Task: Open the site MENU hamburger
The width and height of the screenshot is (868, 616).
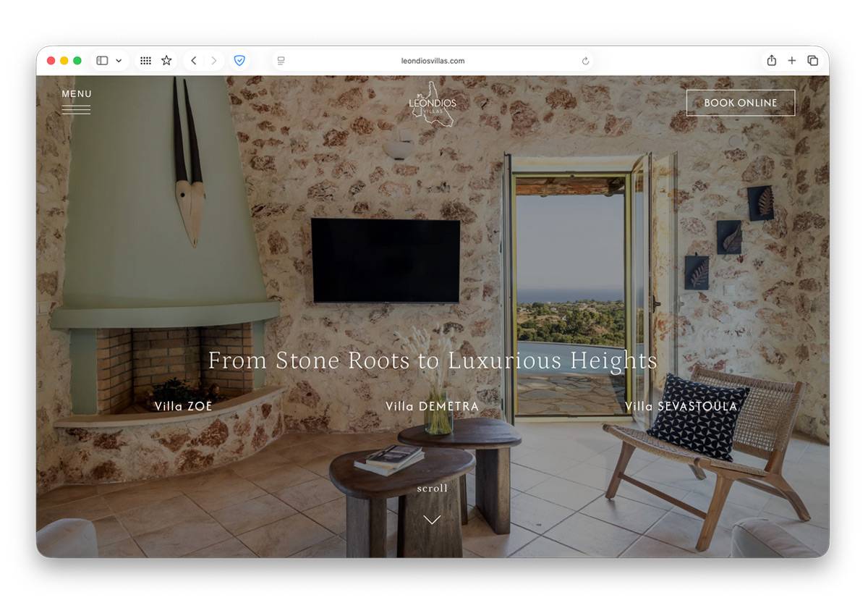Action: tap(76, 101)
